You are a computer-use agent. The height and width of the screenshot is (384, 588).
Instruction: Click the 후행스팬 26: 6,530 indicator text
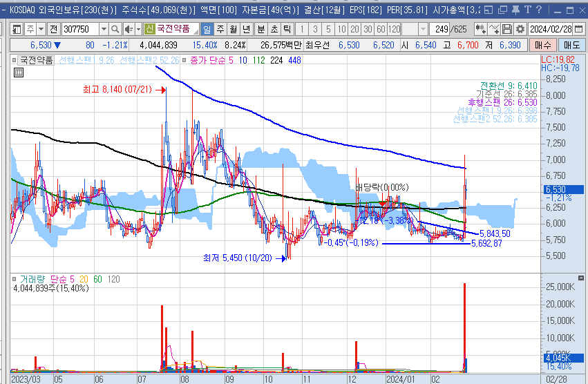(502, 102)
